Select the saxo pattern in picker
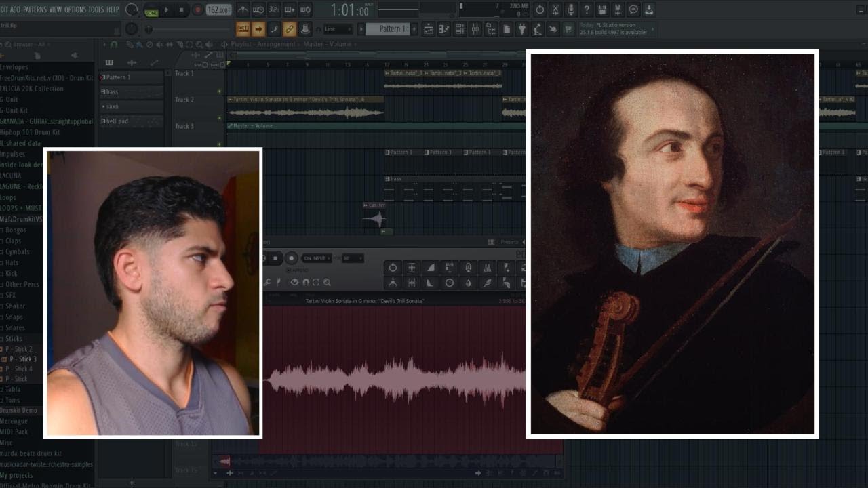Image resolution: width=868 pixels, height=488 pixels. click(x=132, y=106)
